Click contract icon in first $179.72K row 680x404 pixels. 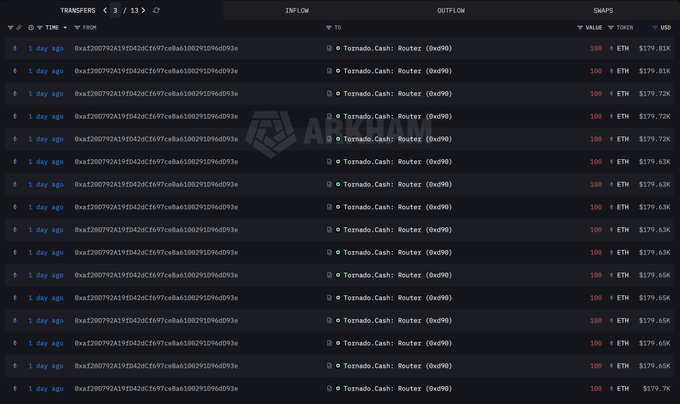tap(329, 94)
